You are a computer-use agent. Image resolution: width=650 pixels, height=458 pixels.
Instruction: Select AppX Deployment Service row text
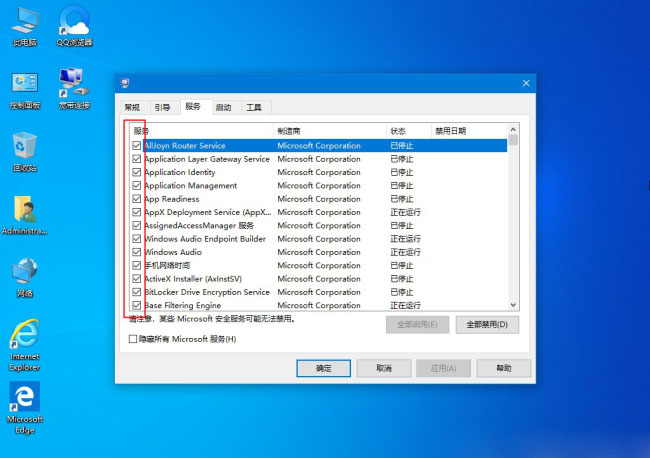click(208, 212)
